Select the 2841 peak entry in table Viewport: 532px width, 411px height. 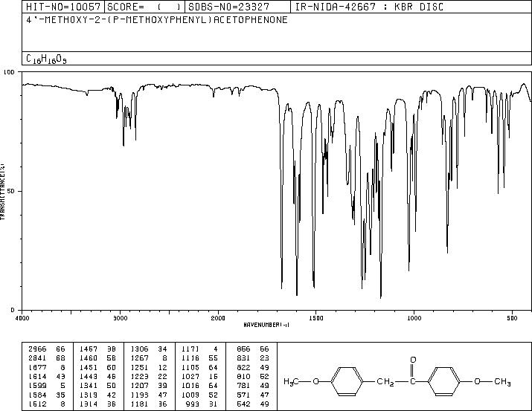pyautogui.click(x=47, y=358)
